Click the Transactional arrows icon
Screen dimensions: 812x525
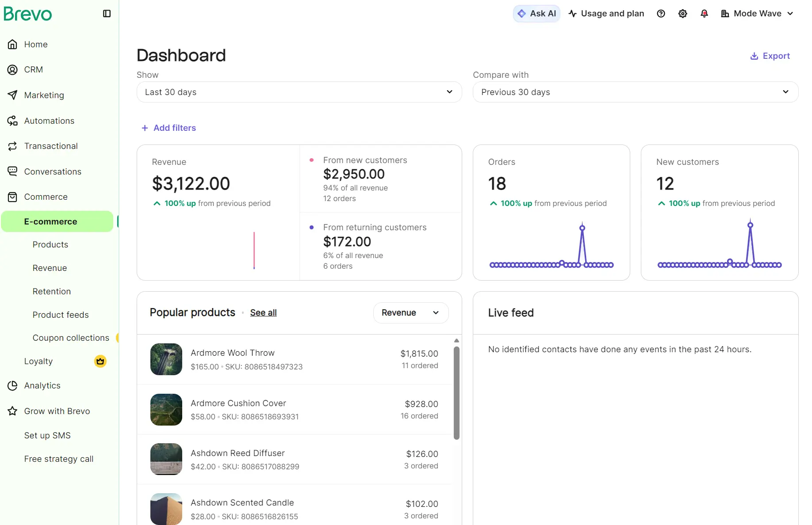point(12,146)
